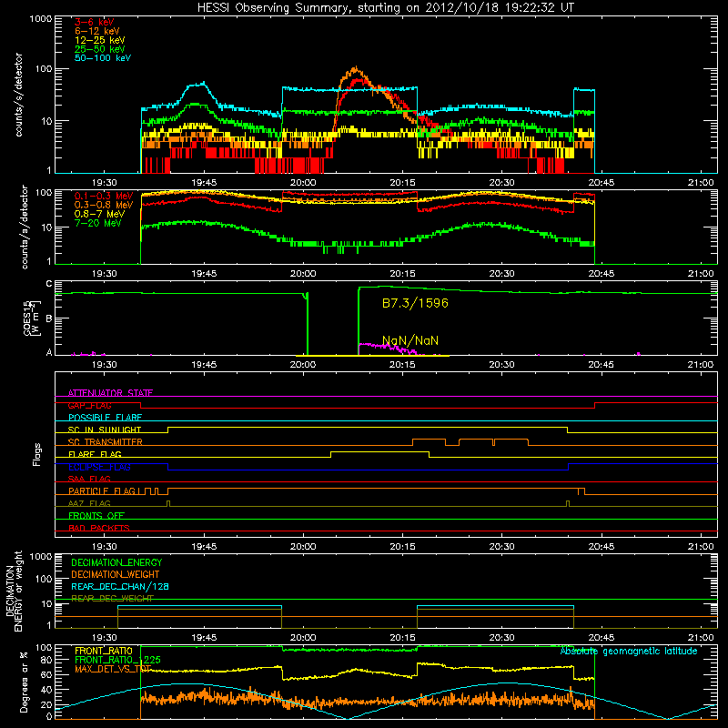Click counts/s/detector axis label of top panel

(x=19, y=95)
